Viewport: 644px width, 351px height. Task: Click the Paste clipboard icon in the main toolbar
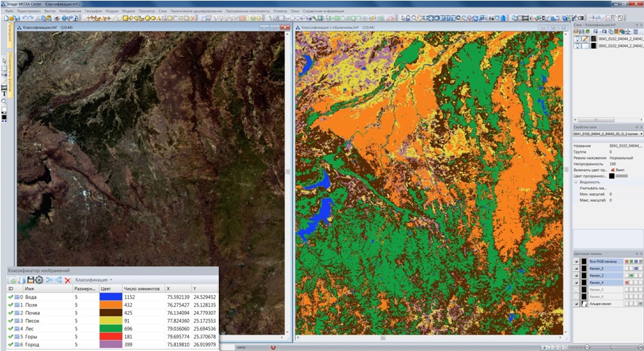coord(49,18)
